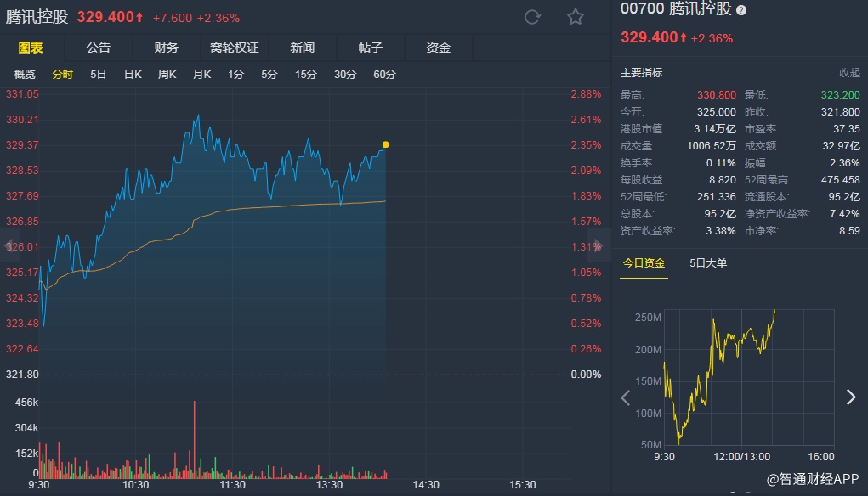
Task: Open the 窝轮权证 tab
Action: pos(235,48)
